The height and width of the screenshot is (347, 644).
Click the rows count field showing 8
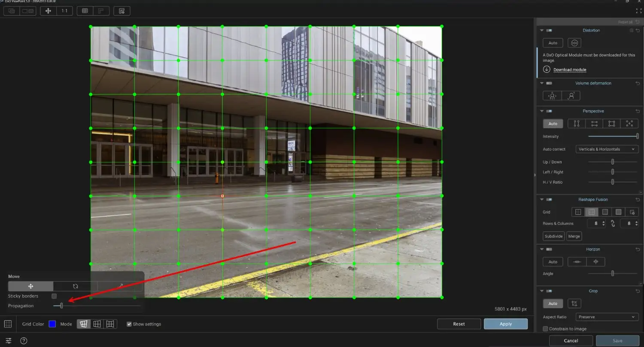click(x=596, y=223)
